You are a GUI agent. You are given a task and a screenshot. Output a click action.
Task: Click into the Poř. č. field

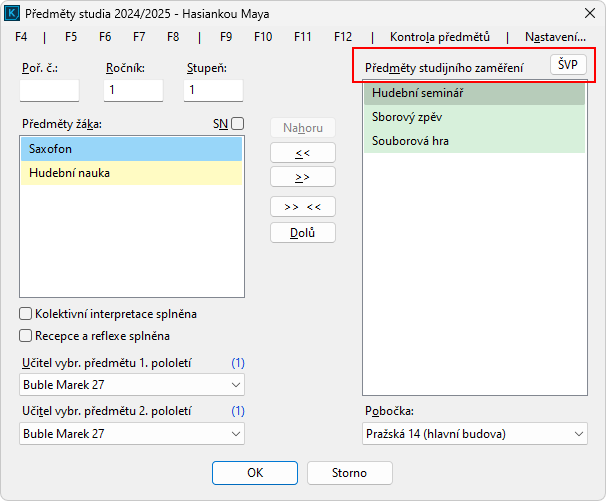coord(49,90)
